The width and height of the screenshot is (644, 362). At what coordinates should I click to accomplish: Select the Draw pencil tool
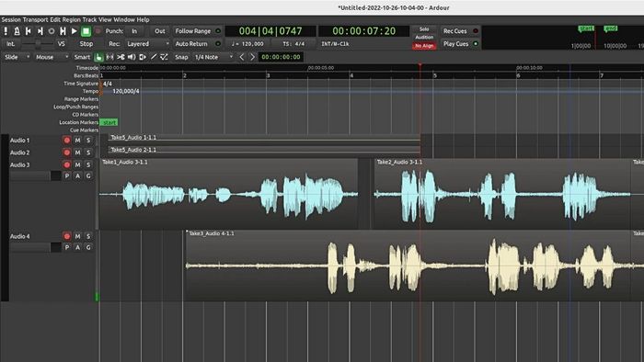(154, 57)
